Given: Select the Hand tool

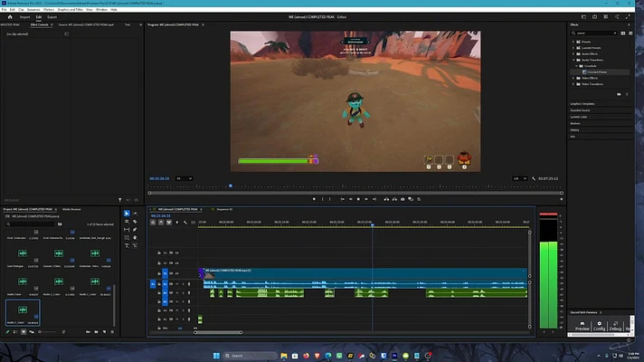Looking at the screenshot, I should [135, 237].
